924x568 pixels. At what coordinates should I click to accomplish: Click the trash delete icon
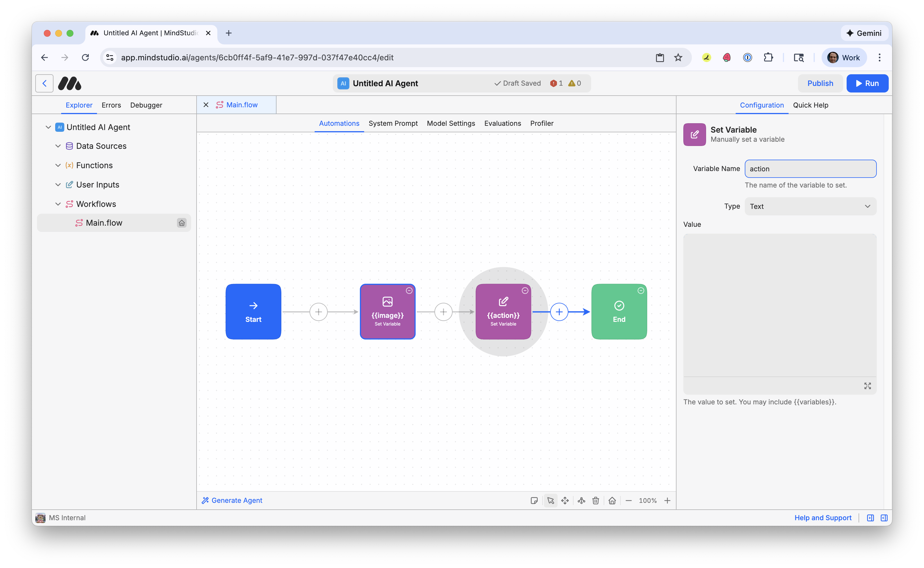click(595, 500)
